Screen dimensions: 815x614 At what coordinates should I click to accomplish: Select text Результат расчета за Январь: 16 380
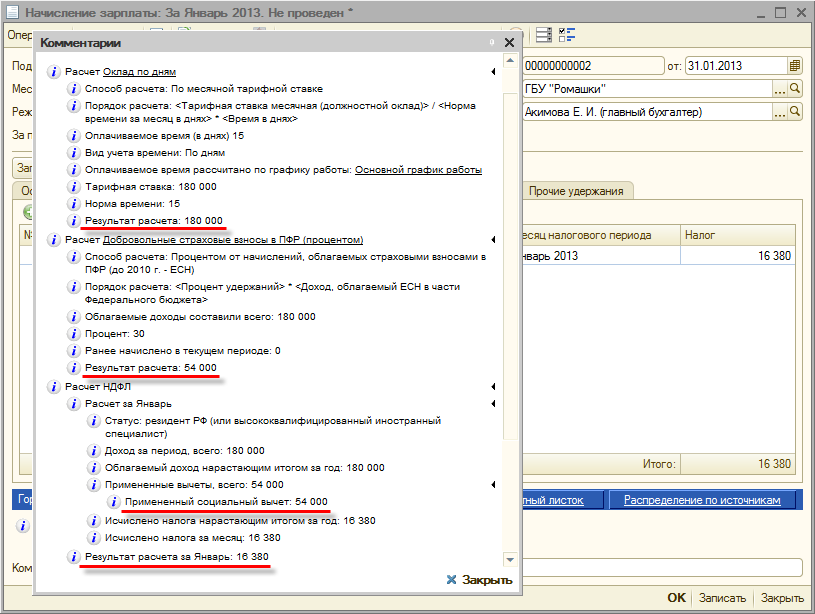coord(177,557)
